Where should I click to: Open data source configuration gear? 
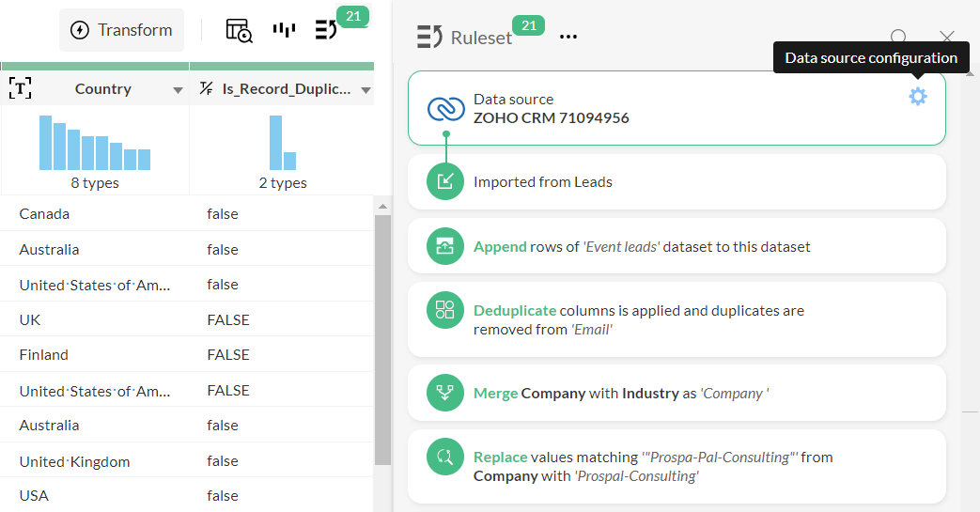(917, 96)
